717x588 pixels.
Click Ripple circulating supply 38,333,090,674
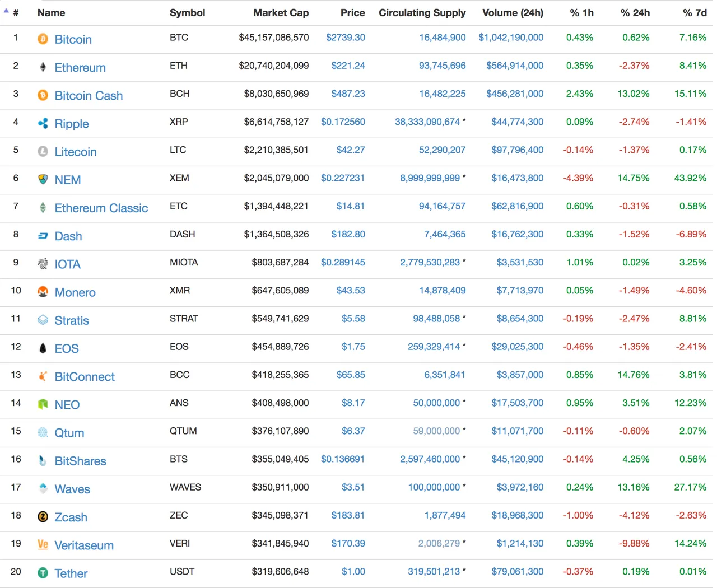427,122
